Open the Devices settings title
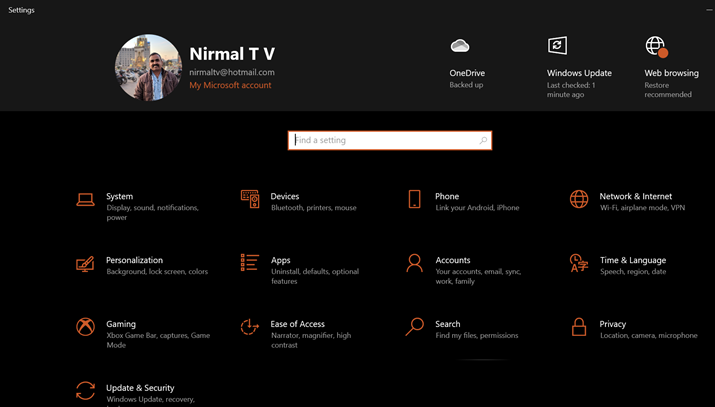The width and height of the screenshot is (715, 407). (285, 196)
